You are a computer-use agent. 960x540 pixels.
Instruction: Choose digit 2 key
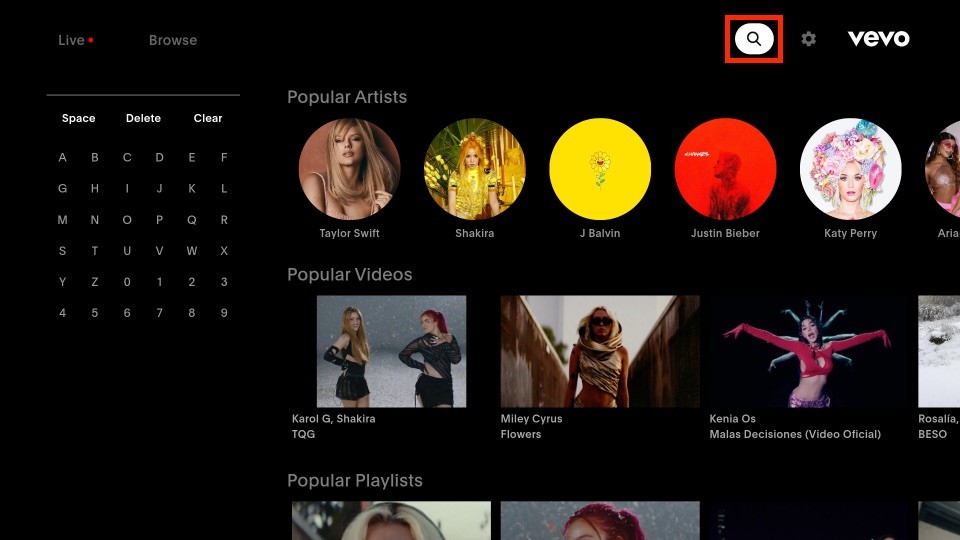(192, 282)
